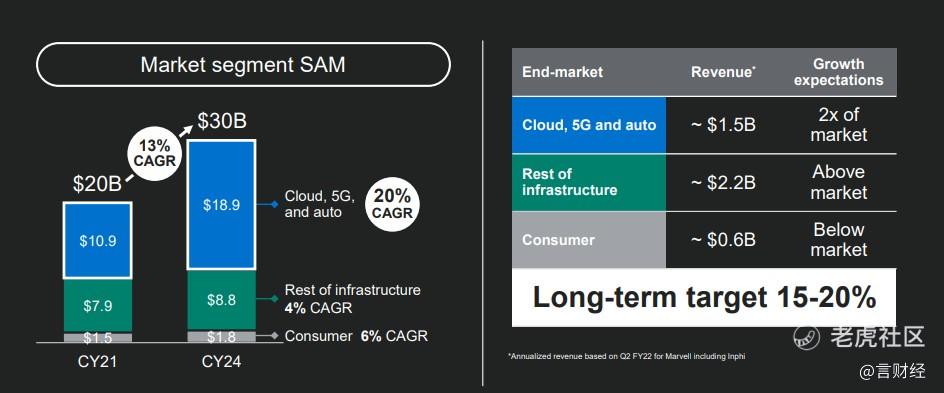Select the 20% CAGR circle badge

point(392,205)
